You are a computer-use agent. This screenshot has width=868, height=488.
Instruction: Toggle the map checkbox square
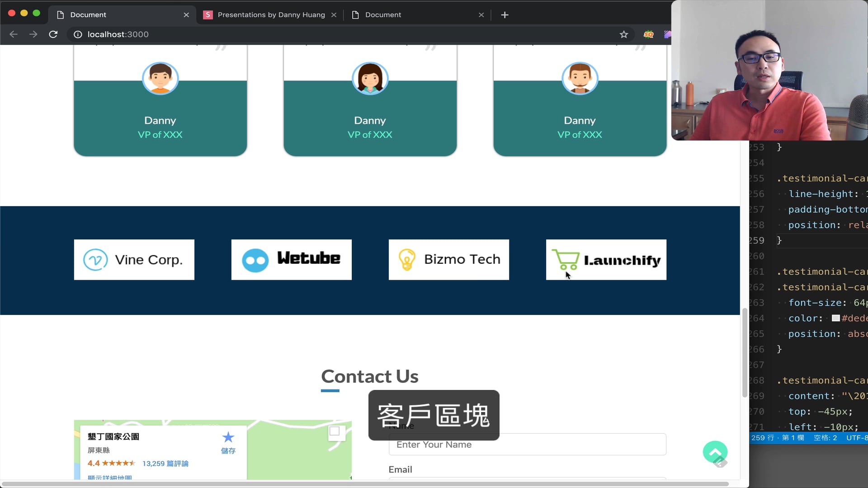coord(335,431)
